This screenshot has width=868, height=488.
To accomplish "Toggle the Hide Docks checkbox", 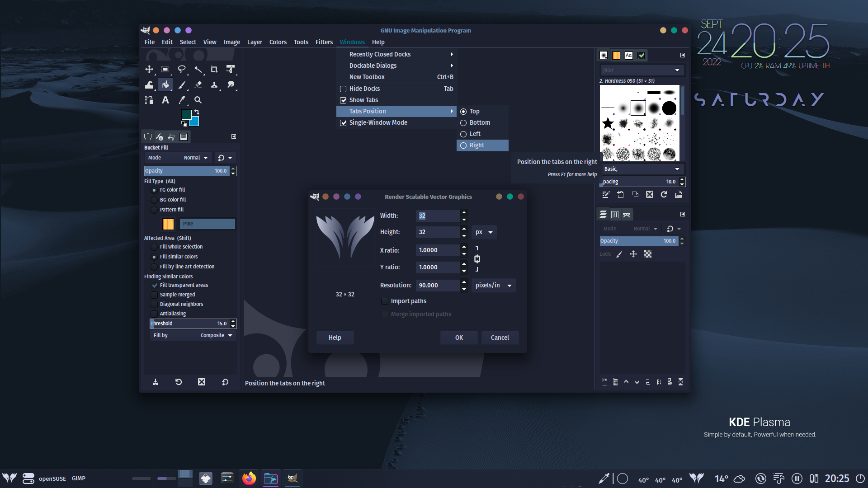I will click(343, 89).
